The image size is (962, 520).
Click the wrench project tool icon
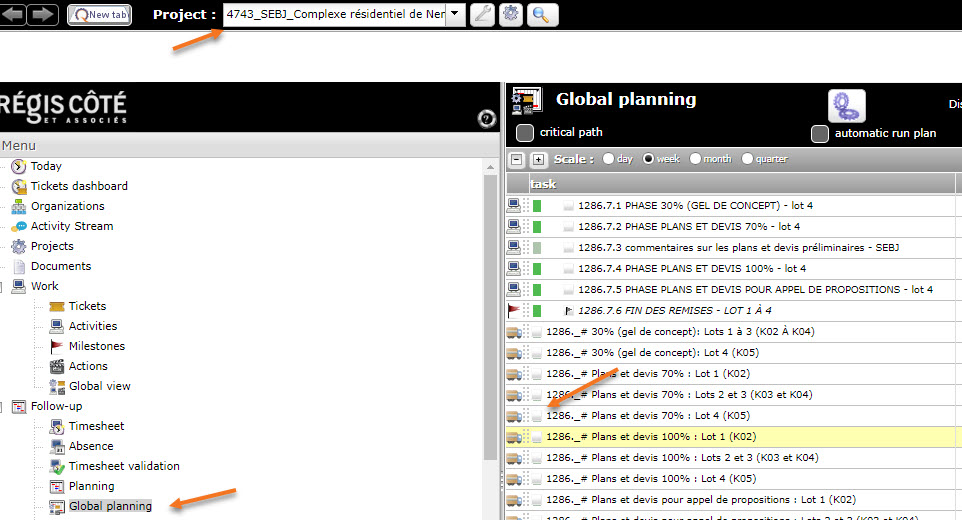pyautogui.click(x=482, y=15)
